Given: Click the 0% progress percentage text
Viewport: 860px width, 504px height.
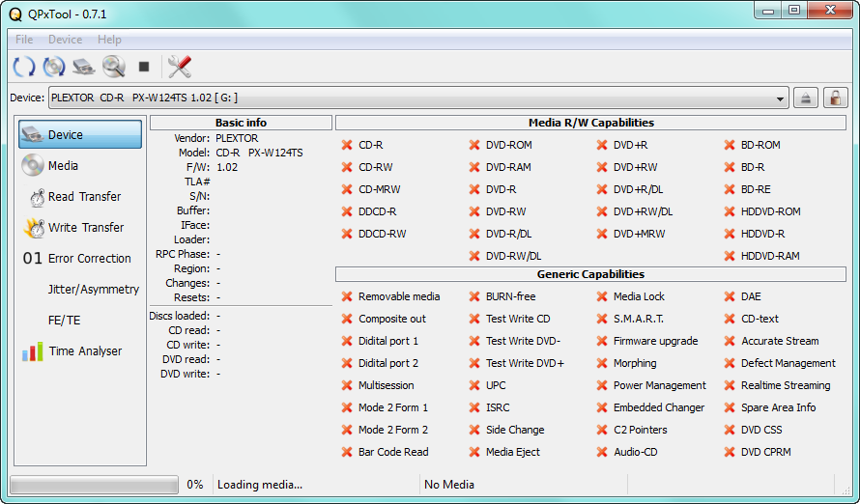Looking at the screenshot, I should 194,485.
